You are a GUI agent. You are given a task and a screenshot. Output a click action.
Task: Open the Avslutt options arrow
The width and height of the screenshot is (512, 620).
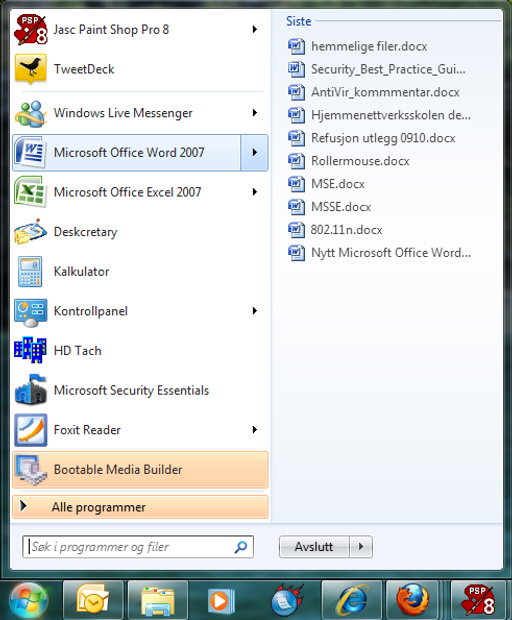(x=361, y=547)
